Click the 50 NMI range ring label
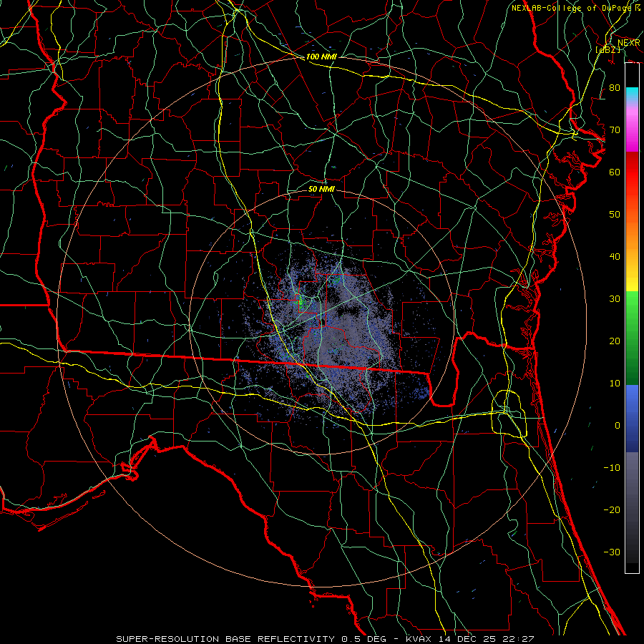The height and width of the screenshot is (644, 644). pos(321,189)
